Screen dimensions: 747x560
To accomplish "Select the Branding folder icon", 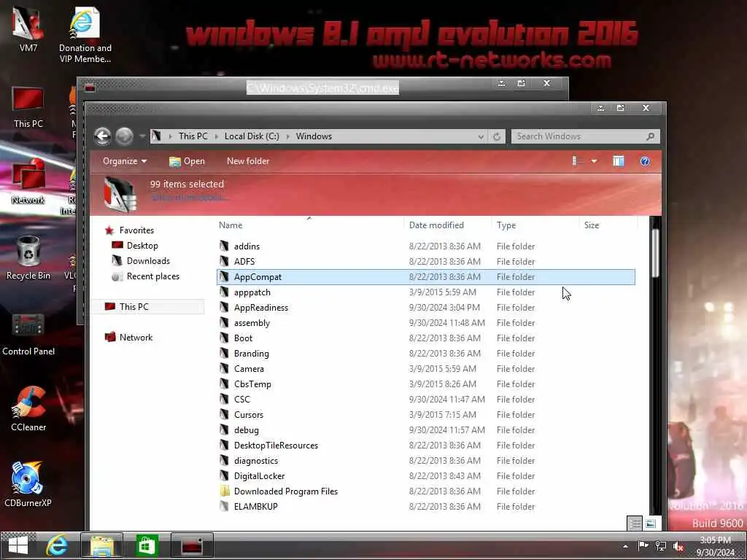I will (225, 353).
